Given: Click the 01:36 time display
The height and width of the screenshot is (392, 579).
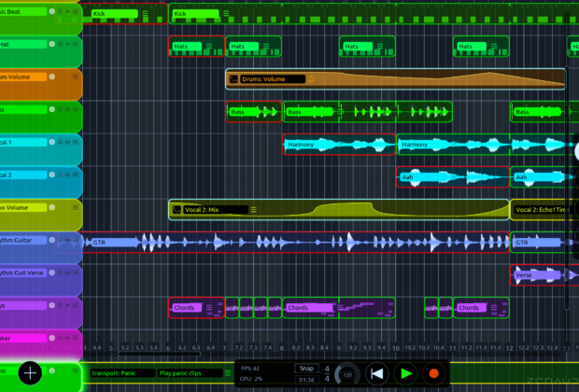Looking at the screenshot, I should coord(306,380).
